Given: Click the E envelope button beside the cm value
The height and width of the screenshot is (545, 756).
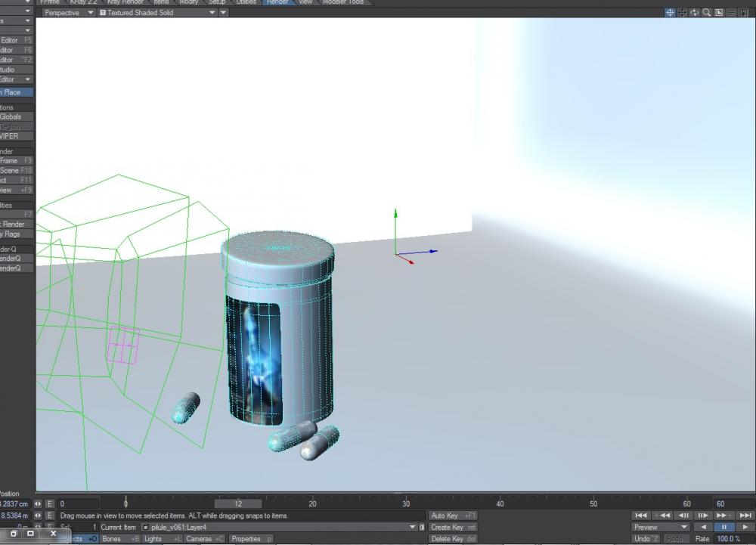Looking at the screenshot, I should (x=50, y=503).
